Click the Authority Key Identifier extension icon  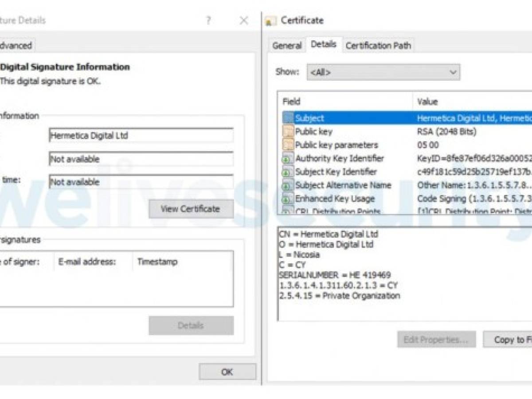(x=288, y=158)
